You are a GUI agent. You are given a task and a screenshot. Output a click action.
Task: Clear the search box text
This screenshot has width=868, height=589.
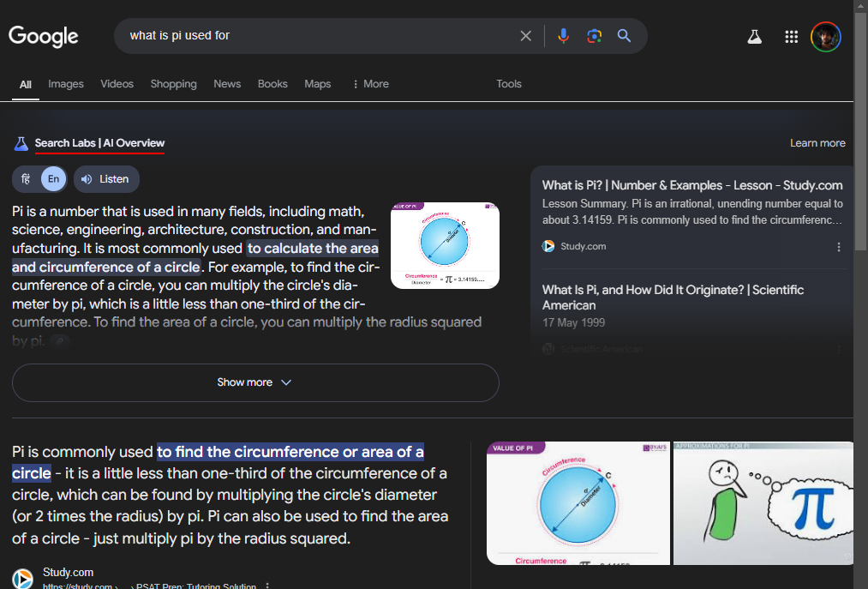(x=526, y=36)
